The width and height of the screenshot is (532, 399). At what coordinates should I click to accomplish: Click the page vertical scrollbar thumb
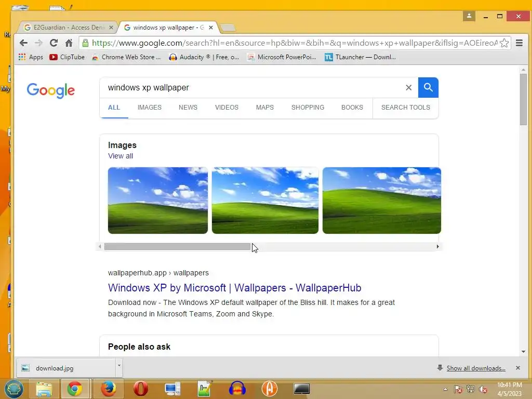pos(524,99)
